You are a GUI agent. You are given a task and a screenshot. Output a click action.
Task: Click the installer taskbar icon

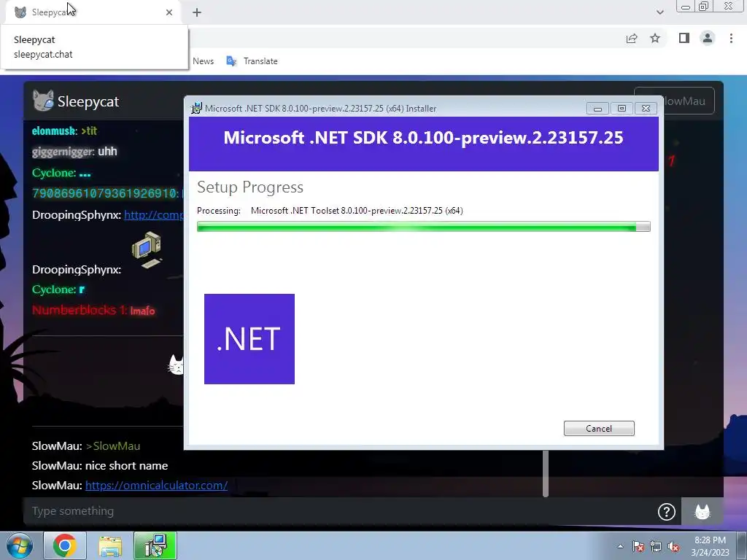click(155, 545)
